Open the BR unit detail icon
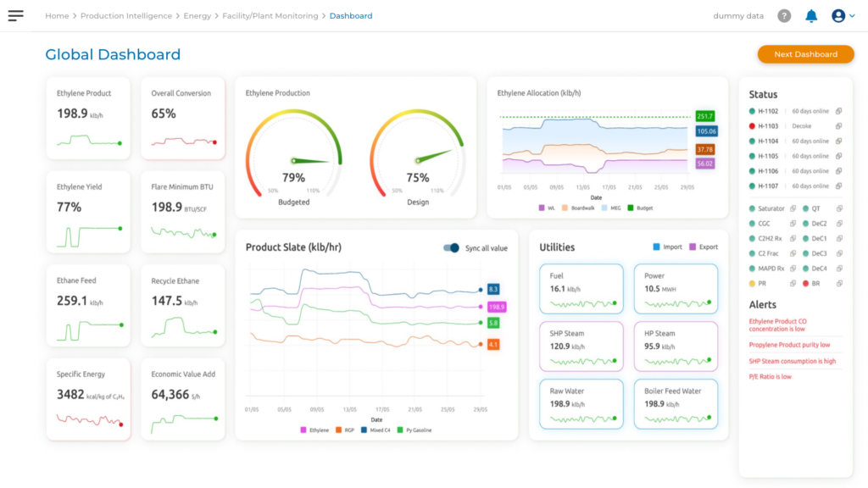This screenshot has width=868, height=488. coord(838,283)
